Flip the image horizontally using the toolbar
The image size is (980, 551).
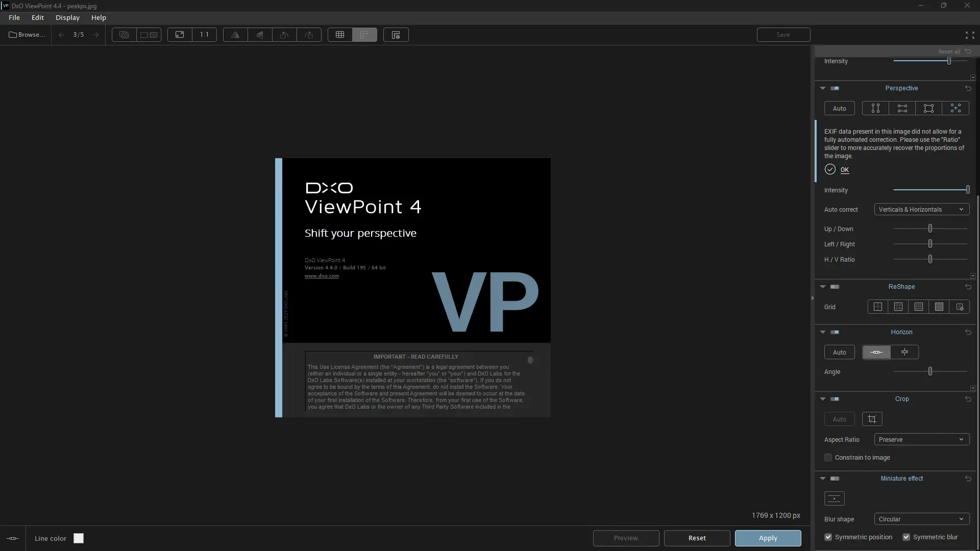pos(235,35)
